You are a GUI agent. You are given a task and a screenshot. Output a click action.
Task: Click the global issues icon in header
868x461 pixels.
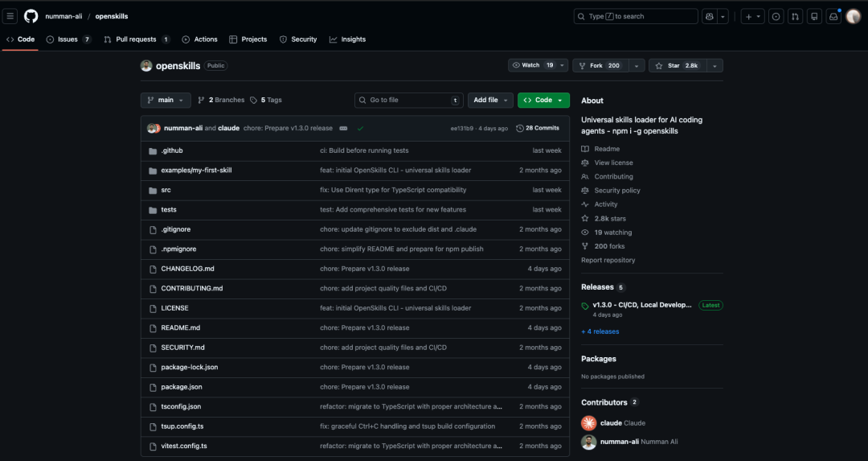(x=776, y=16)
